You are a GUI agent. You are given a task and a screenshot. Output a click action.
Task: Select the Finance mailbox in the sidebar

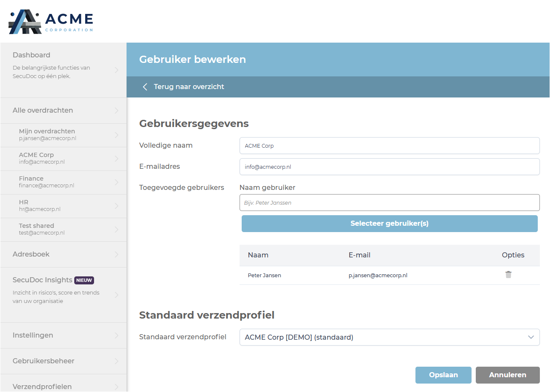(63, 182)
